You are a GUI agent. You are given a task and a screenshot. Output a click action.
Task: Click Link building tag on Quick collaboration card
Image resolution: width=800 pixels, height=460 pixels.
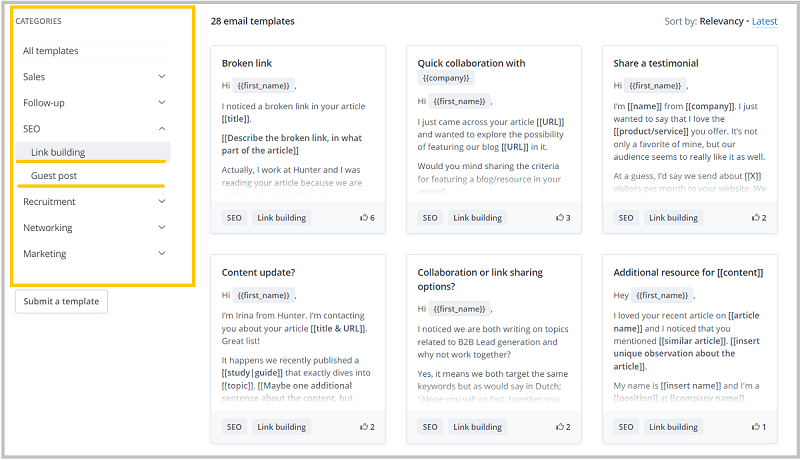(478, 218)
